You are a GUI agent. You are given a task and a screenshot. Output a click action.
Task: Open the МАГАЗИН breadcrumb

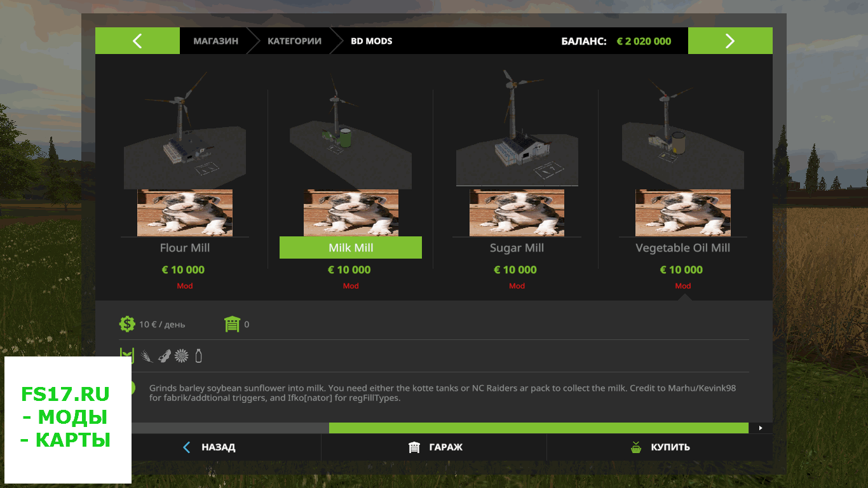(x=216, y=41)
